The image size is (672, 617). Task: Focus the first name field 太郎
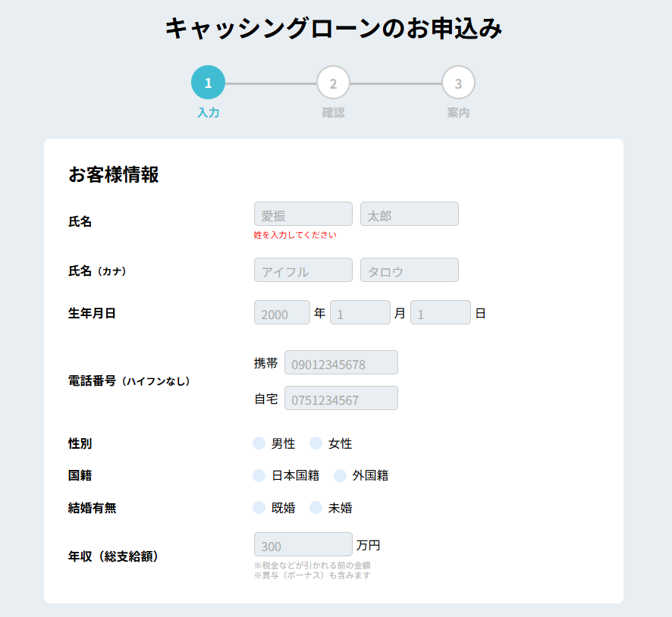tap(410, 214)
